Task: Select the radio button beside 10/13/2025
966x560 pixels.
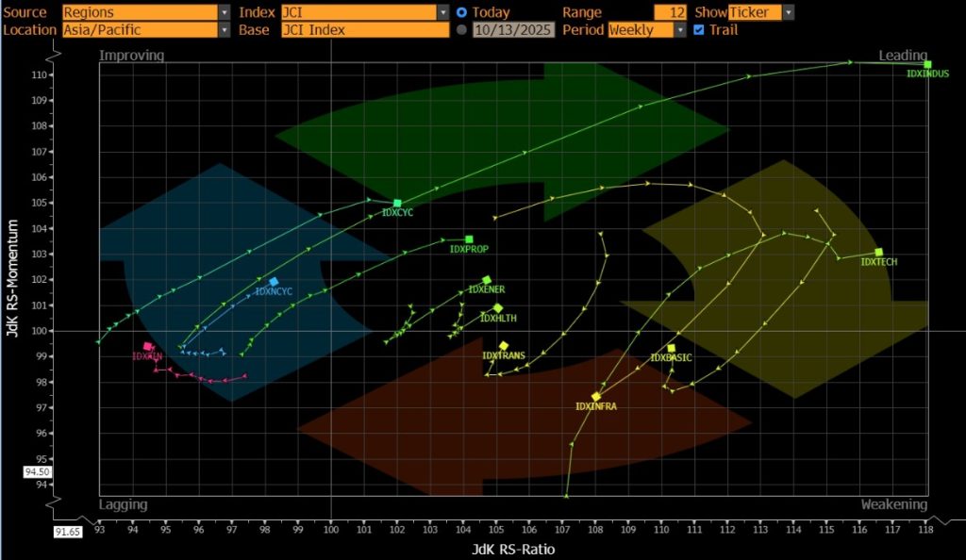Action: coord(461,29)
